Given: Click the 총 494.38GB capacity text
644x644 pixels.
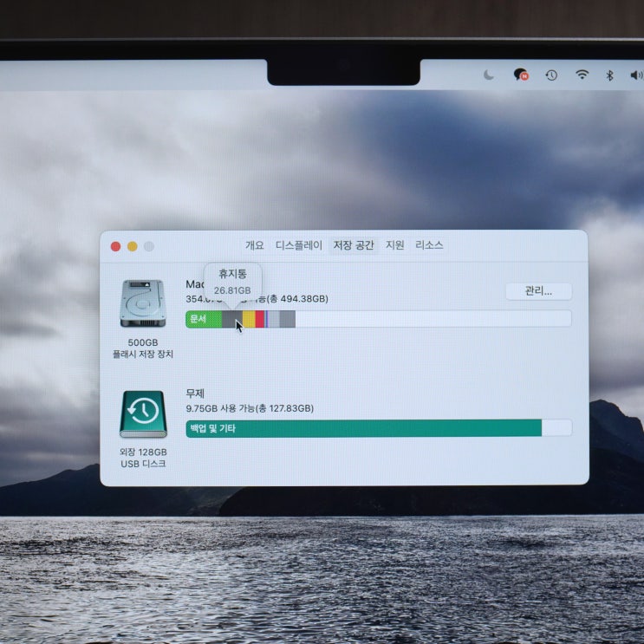Looking at the screenshot, I should (x=298, y=298).
